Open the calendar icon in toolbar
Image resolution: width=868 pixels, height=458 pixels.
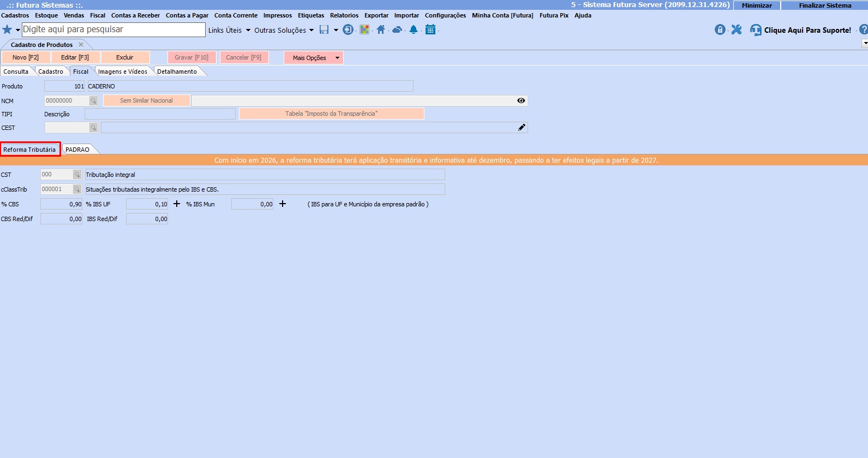(430, 30)
